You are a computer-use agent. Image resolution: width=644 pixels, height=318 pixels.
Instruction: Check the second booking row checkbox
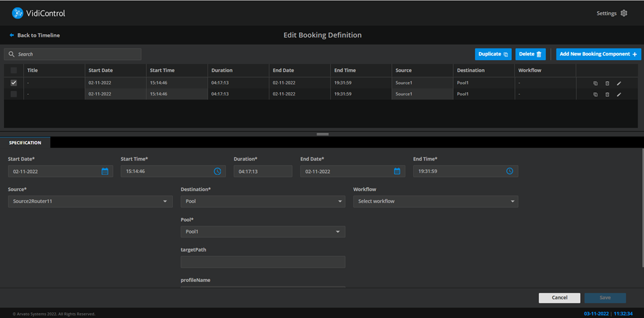pyautogui.click(x=14, y=94)
